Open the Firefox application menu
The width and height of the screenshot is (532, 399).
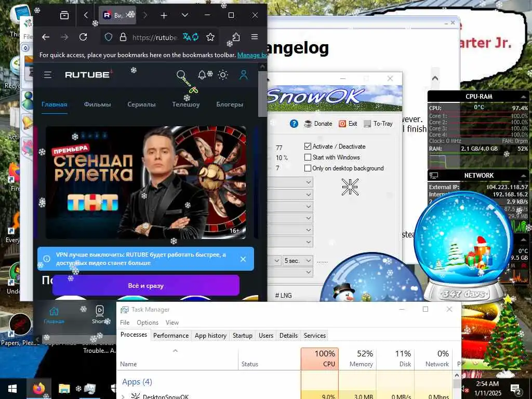click(x=255, y=37)
